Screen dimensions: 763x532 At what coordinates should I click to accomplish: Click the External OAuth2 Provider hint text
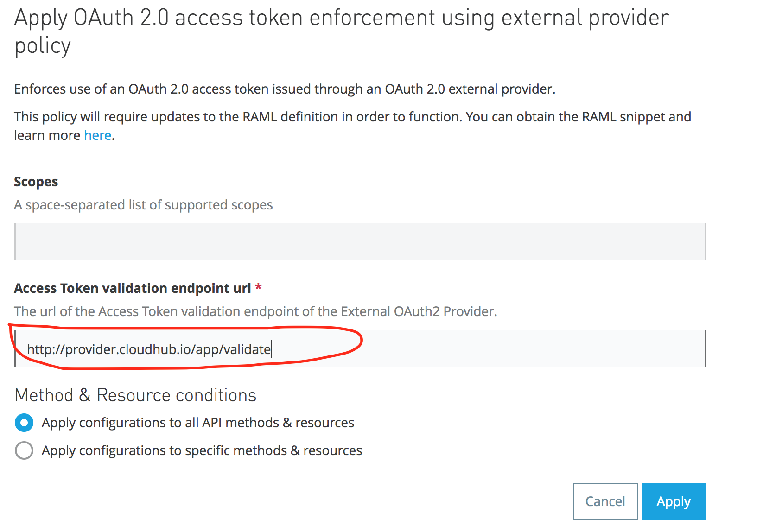point(255,311)
